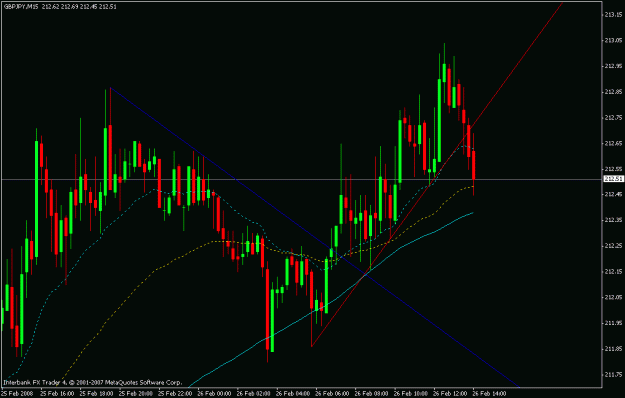
Task: Click the 212.85 price scale value
Action: click(614, 92)
